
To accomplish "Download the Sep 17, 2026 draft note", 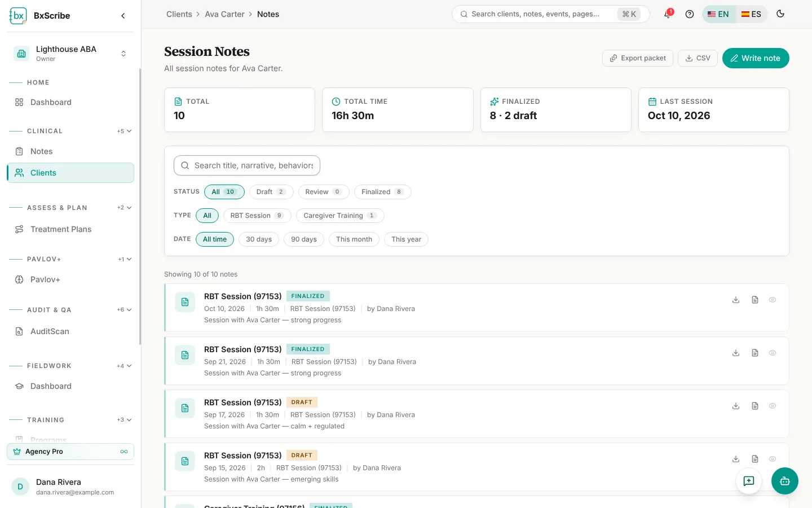I will point(736,406).
